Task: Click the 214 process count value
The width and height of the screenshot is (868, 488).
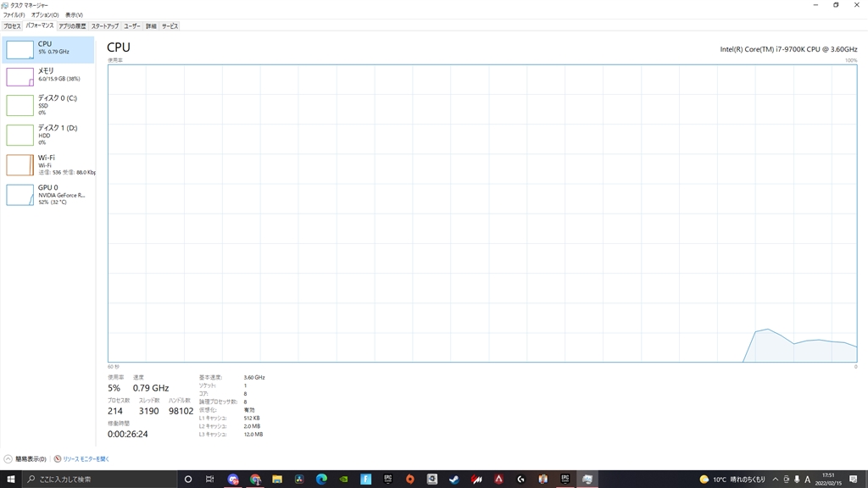Action: click(x=115, y=411)
